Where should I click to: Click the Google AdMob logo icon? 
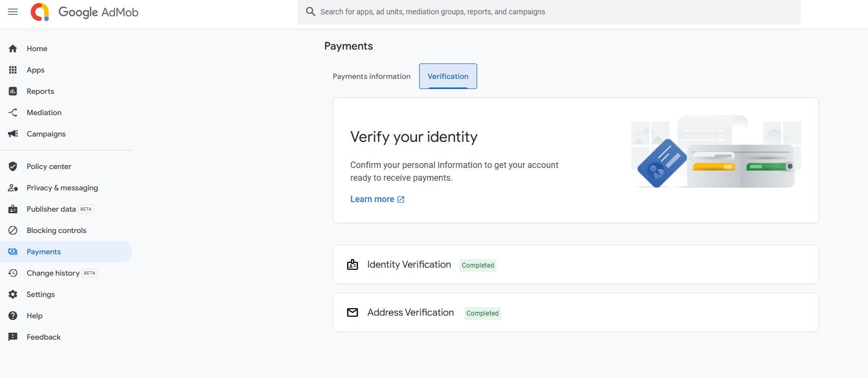[x=40, y=12]
